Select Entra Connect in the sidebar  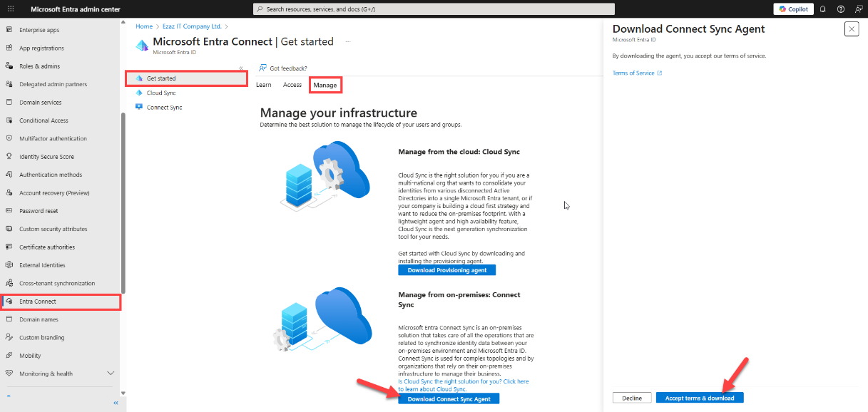tap(61, 302)
